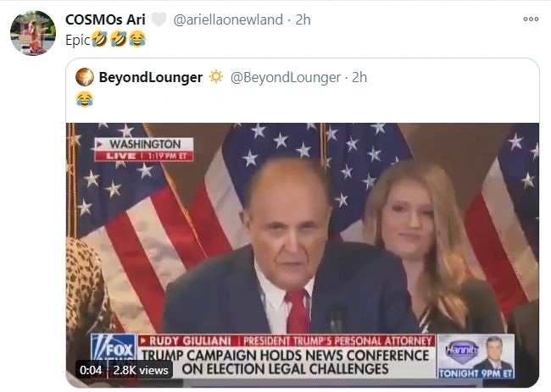Click COSMOs Ari's profile avatar
Viewport: 551px width, 392px height.
pos(33,33)
